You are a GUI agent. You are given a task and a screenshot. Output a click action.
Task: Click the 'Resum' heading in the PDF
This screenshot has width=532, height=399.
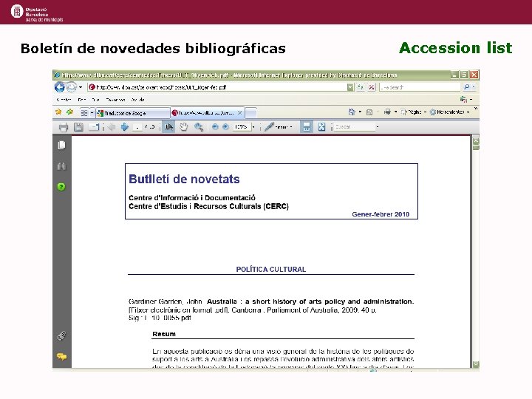pos(164,334)
